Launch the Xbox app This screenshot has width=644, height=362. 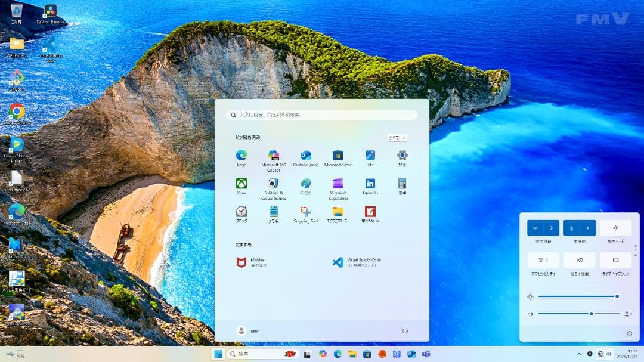(x=240, y=186)
